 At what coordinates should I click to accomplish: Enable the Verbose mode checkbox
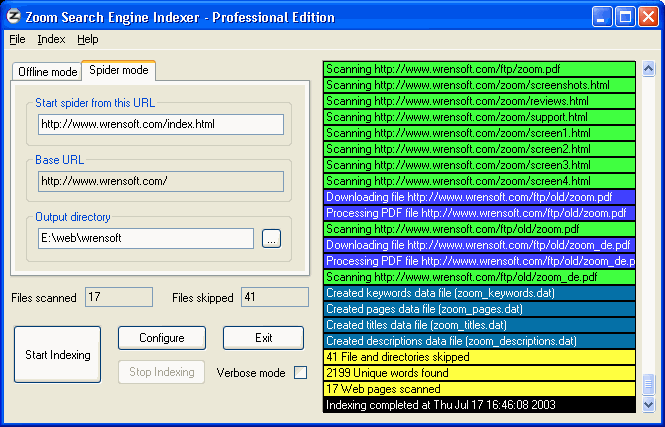300,373
